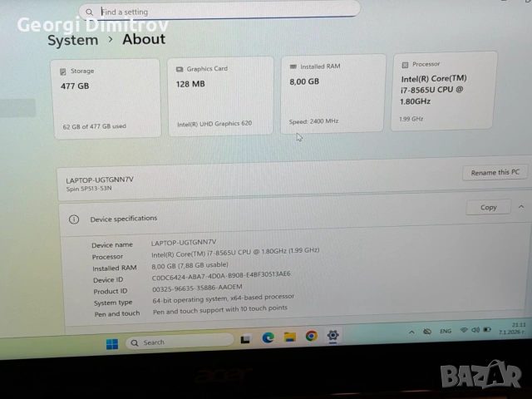Image resolution: width=532 pixels, height=399 pixels.
Task: Open Wi-Fi network tray icon
Action: click(464, 330)
